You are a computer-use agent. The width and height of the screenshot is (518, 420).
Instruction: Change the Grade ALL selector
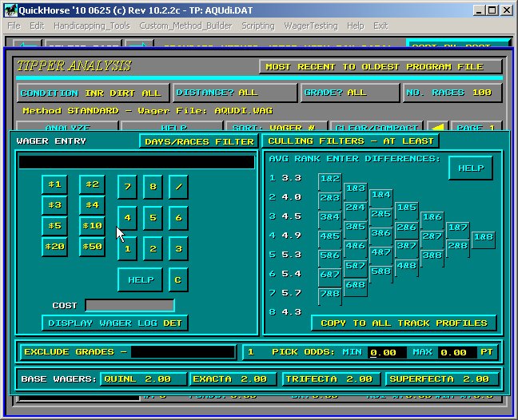click(x=350, y=93)
